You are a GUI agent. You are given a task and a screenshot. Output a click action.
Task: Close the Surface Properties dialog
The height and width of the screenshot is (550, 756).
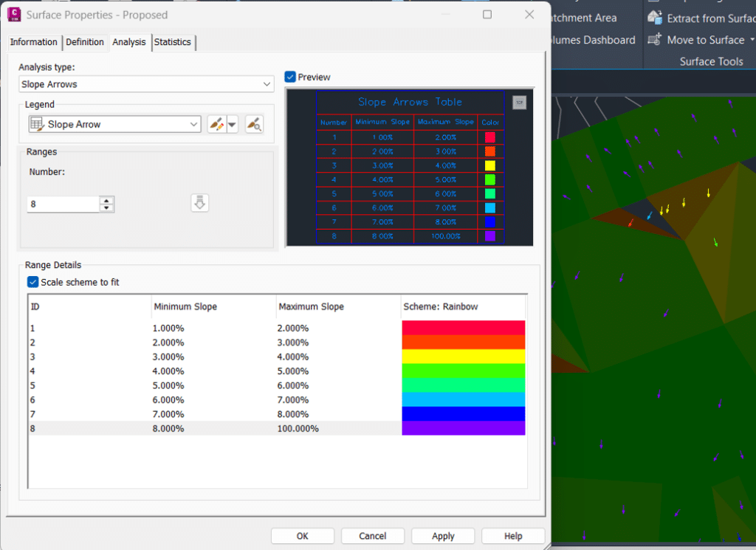529,15
